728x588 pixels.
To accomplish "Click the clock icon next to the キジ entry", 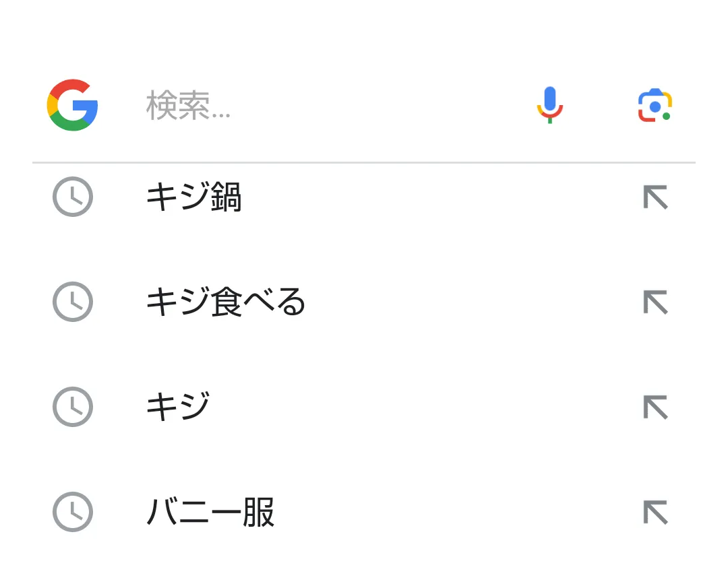I will coord(73,407).
